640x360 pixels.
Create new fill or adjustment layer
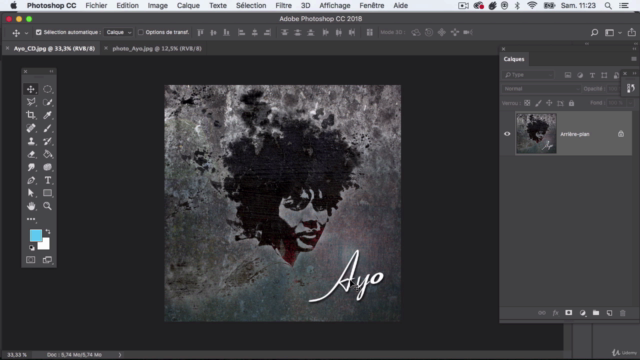582,313
